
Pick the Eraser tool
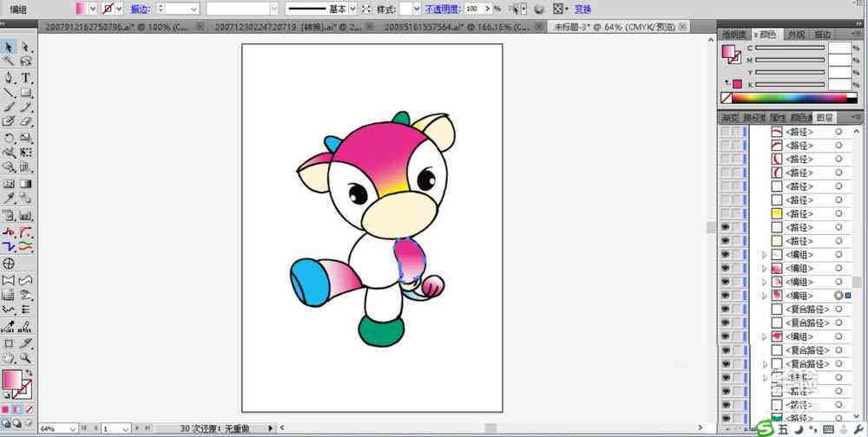click(x=25, y=121)
